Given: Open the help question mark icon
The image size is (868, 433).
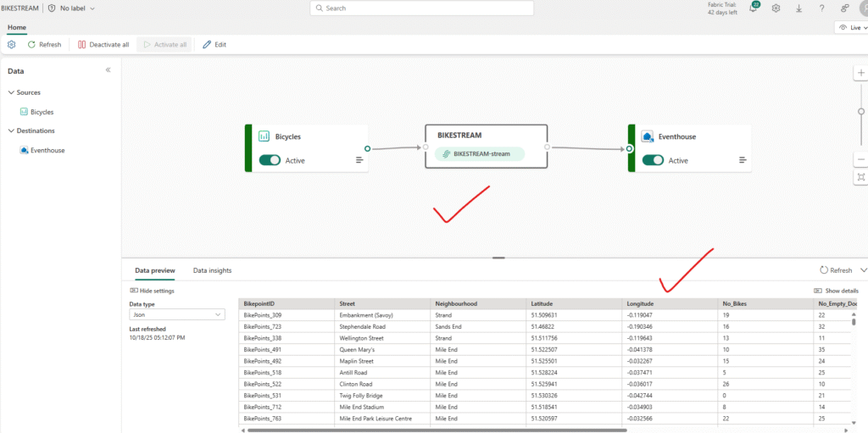Looking at the screenshot, I should tap(821, 8).
